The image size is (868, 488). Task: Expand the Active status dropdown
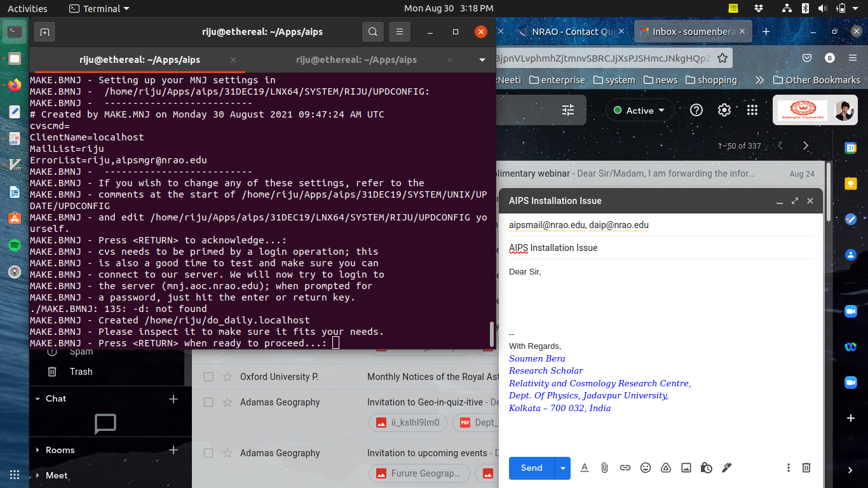point(639,110)
